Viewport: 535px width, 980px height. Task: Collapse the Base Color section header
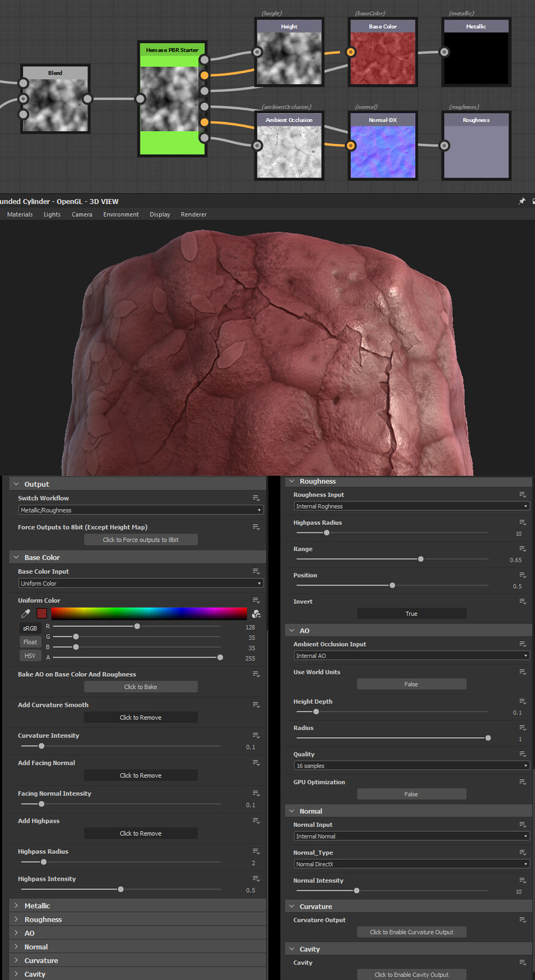pos(138,557)
